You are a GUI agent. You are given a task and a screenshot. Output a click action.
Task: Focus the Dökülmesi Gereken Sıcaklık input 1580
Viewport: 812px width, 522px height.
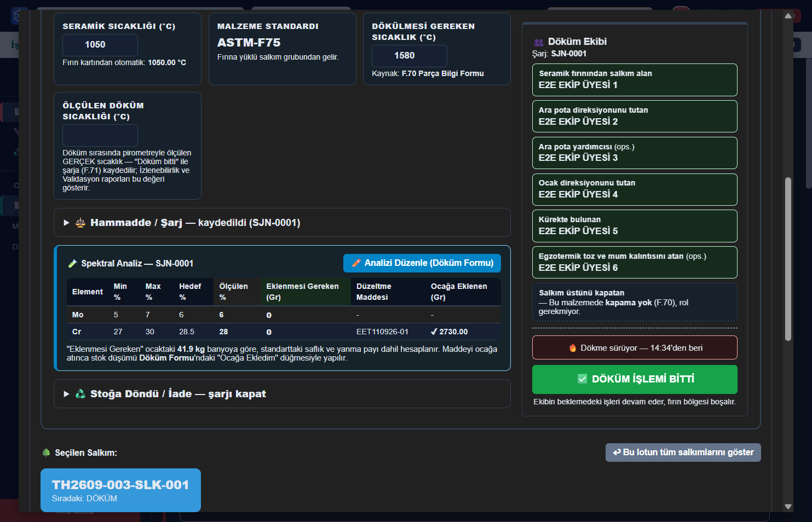point(410,56)
